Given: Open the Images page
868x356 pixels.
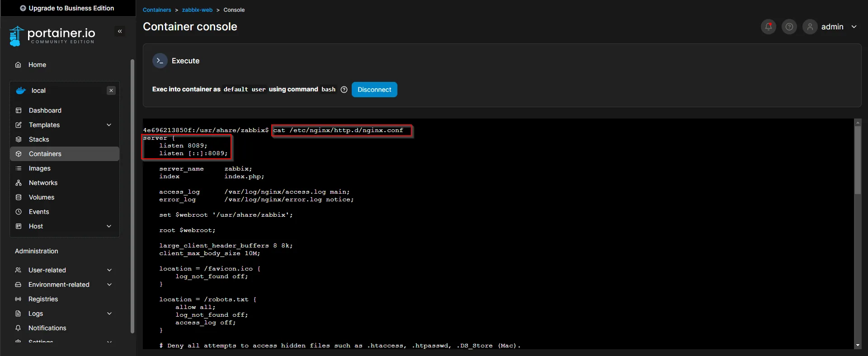Looking at the screenshot, I should click(65, 168).
